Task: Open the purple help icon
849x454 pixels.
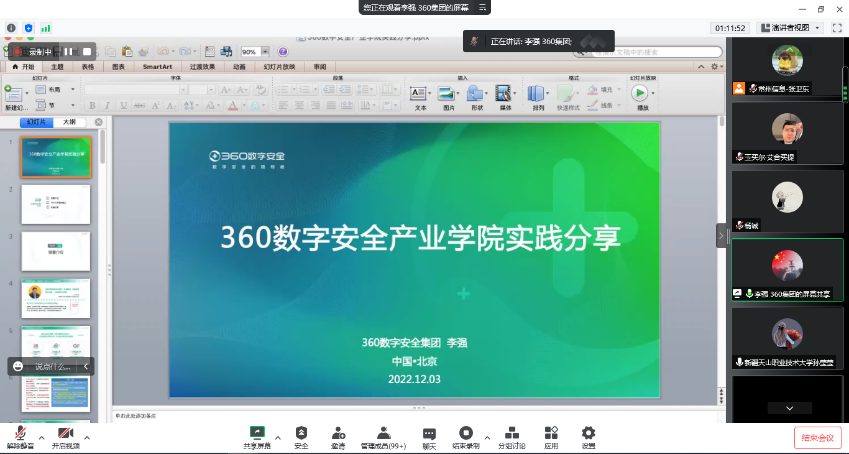Action: (x=283, y=51)
